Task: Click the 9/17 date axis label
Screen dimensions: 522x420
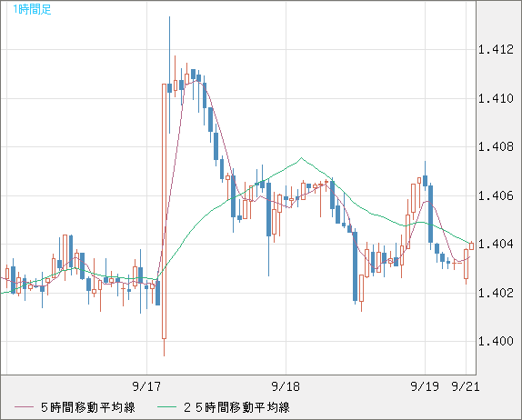Action: (146, 386)
